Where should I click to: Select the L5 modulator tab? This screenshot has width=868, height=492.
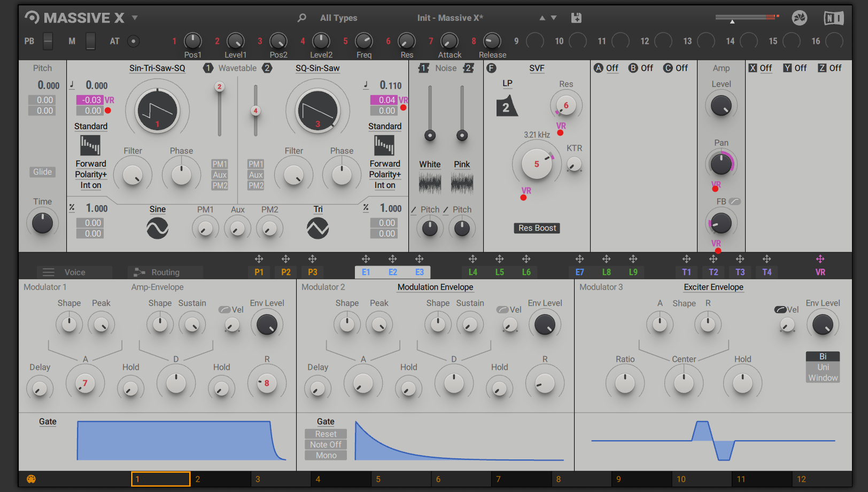500,272
